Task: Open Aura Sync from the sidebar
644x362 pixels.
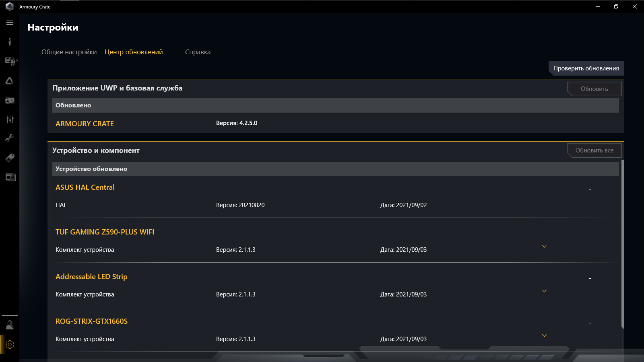Action: click(10, 80)
